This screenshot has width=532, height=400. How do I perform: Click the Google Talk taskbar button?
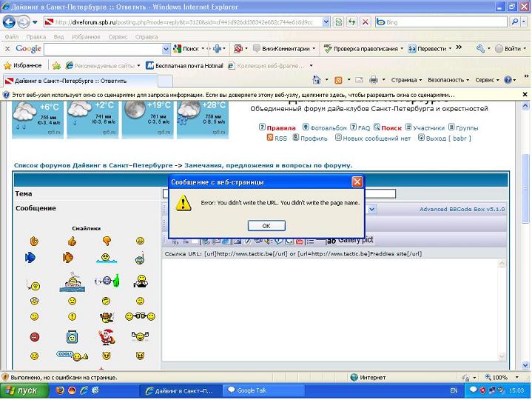252,390
